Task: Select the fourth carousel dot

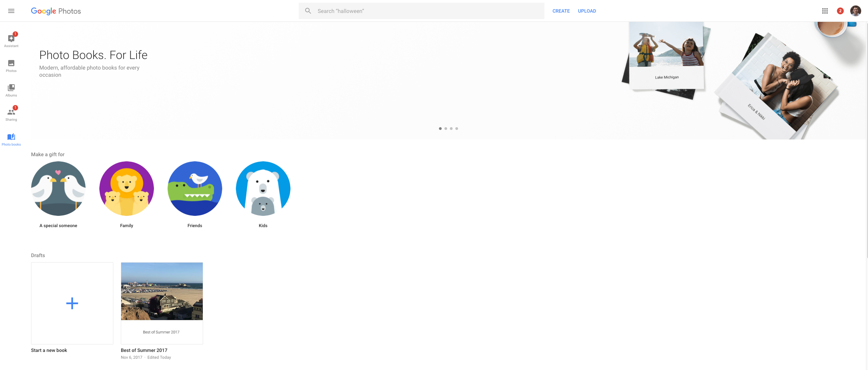Action: (457, 129)
